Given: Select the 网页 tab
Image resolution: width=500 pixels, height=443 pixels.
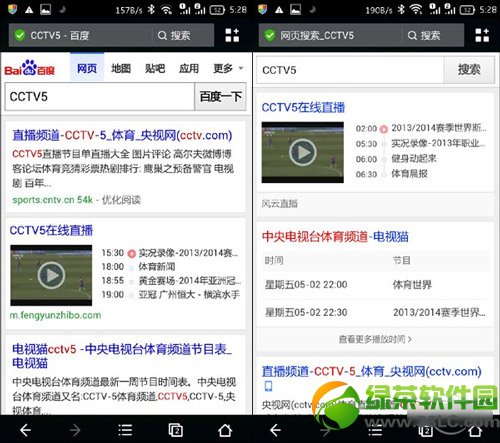Looking at the screenshot, I should 87,68.
